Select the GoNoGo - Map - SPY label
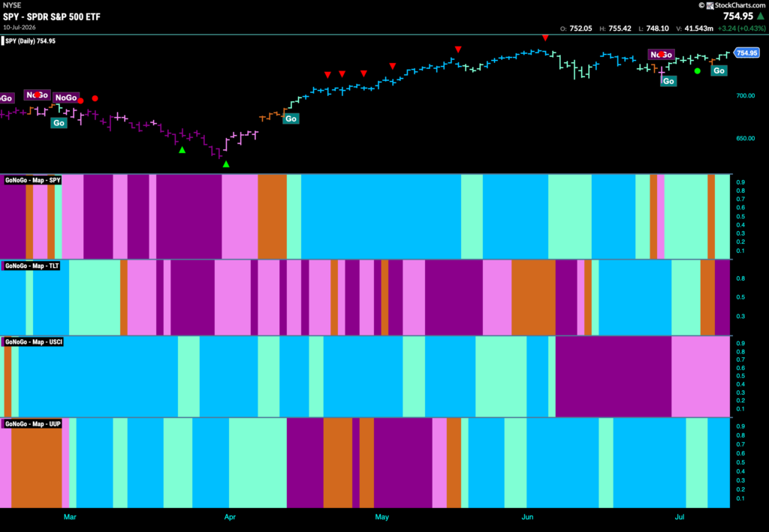This screenshot has height=532, width=769. [32, 180]
